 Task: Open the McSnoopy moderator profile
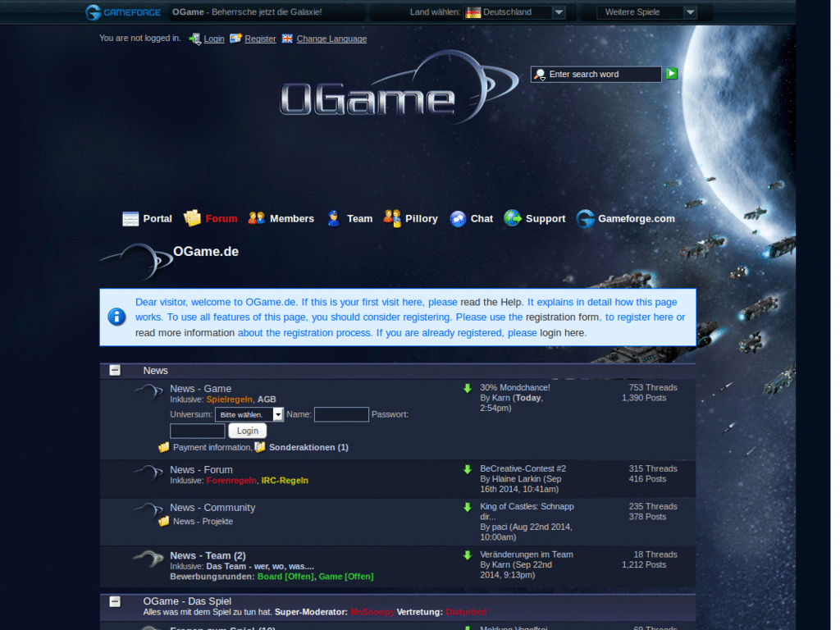372,612
